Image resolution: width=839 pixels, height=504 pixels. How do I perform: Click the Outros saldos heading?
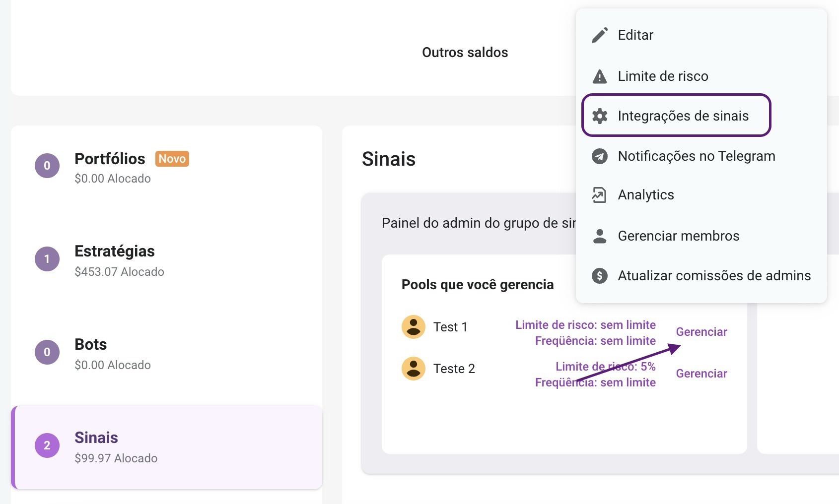(x=465, y=53)
